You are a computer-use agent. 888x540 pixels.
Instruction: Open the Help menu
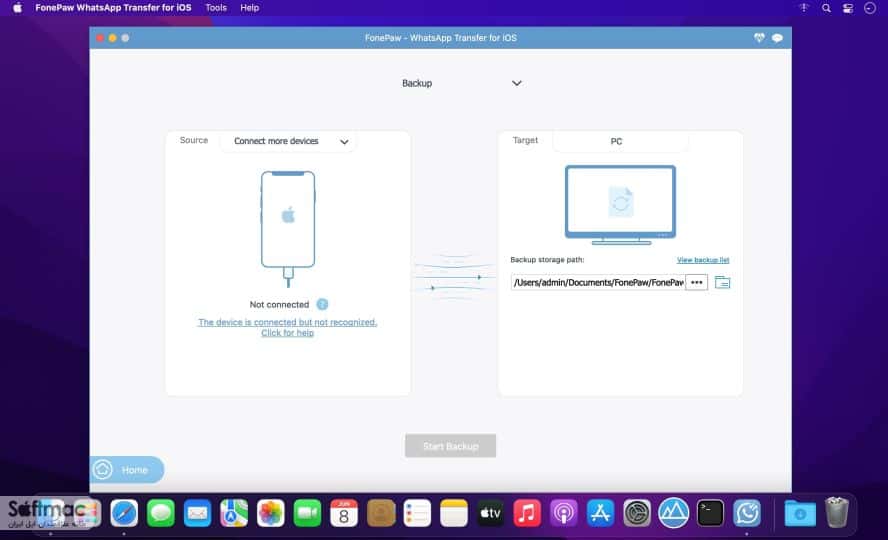[249, 8]
